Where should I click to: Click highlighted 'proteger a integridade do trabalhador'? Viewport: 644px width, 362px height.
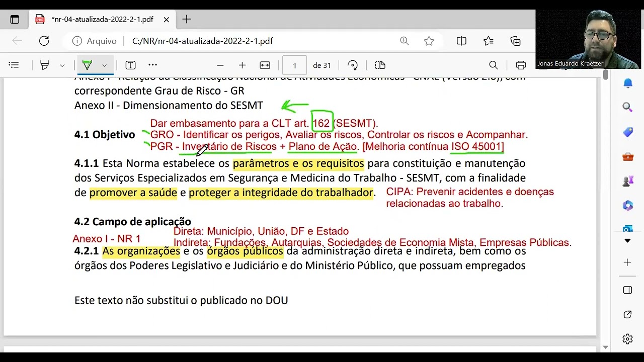click(x=282, y=193)
